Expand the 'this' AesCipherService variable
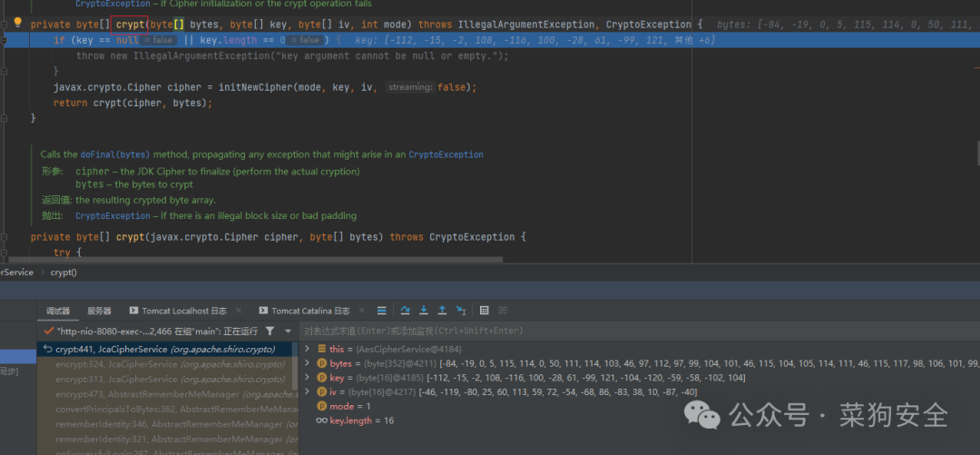The width and height of the screenshot is (980, 455). pyautogui.click(x=307, y=349)
